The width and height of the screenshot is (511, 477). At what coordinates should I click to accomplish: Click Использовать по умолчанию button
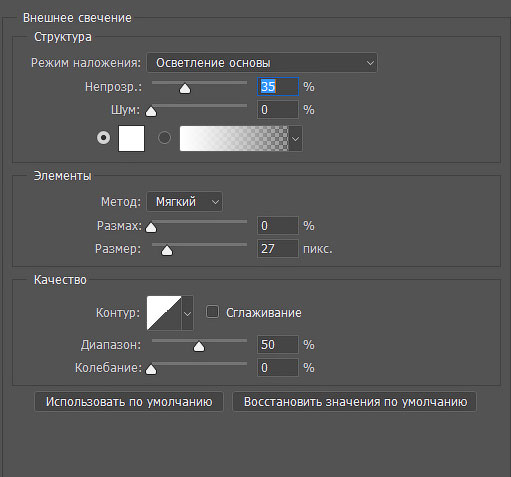click(129, 402)
